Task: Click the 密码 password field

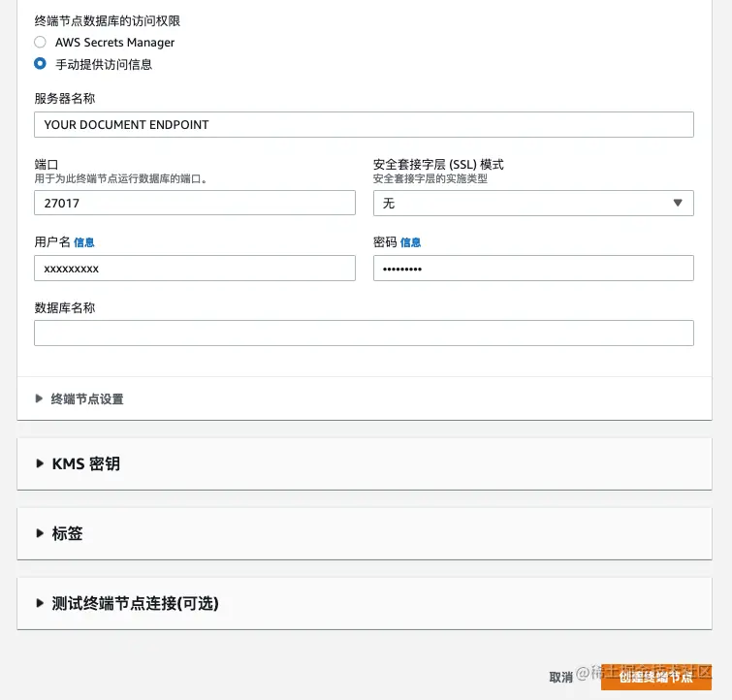Action: (533, 268)
